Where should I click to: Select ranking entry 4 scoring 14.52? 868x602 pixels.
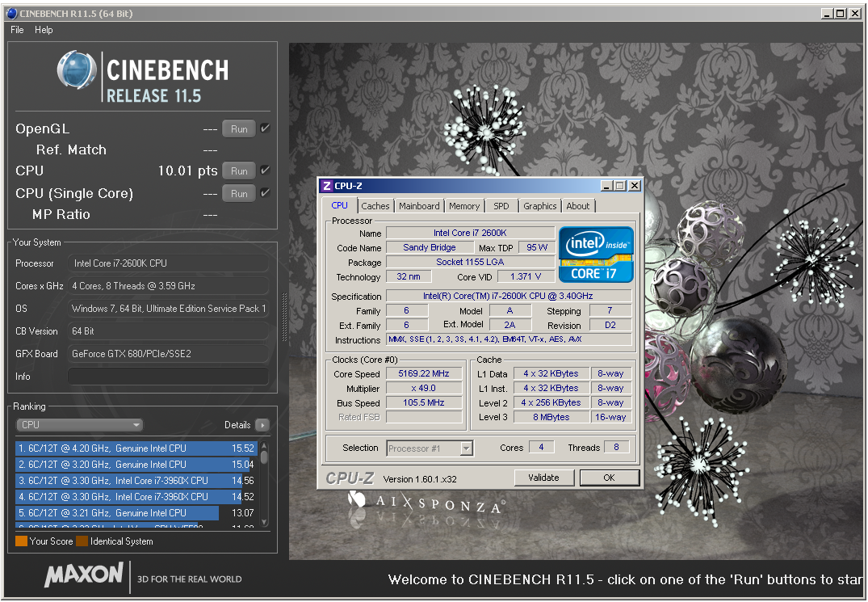point(136,496)
